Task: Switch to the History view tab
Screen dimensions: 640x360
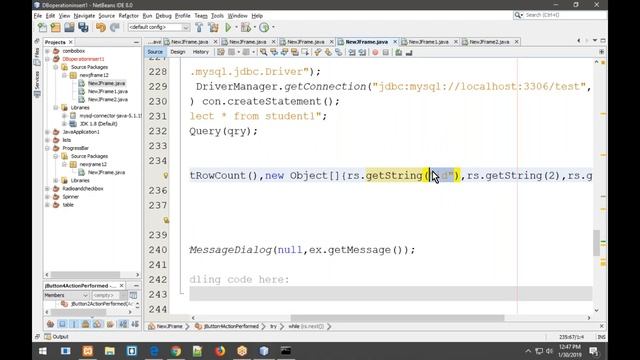Action: (x=200, y=52)
